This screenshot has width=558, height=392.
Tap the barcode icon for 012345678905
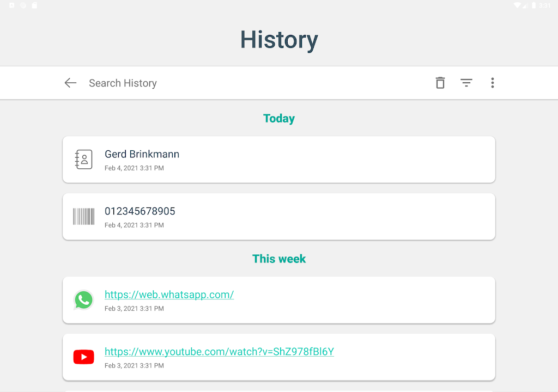83,217
